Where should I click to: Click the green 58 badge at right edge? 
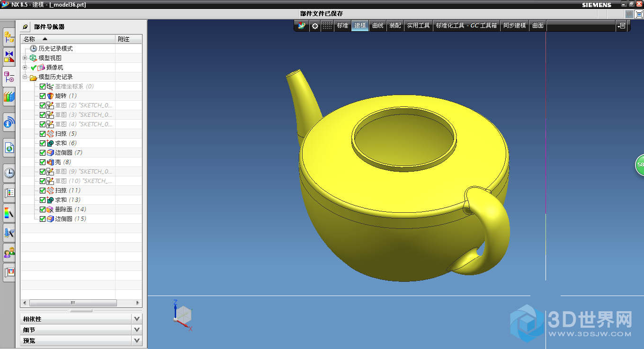(640, 165)
